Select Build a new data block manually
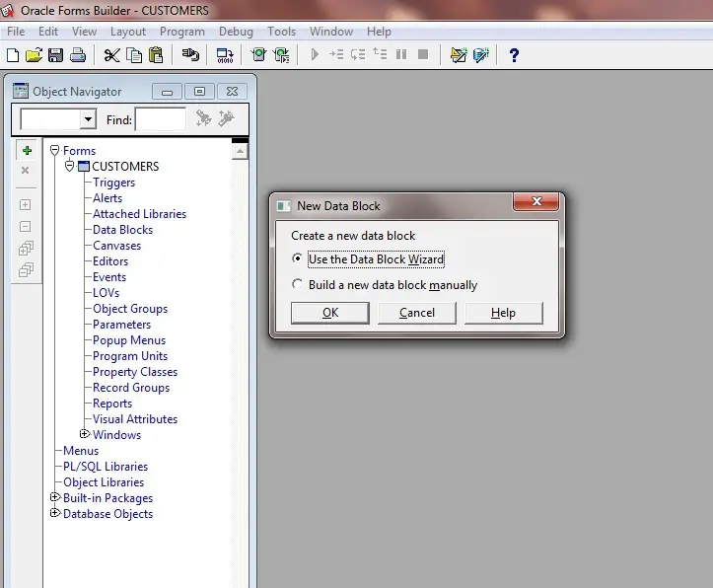 tap(385, 285)
